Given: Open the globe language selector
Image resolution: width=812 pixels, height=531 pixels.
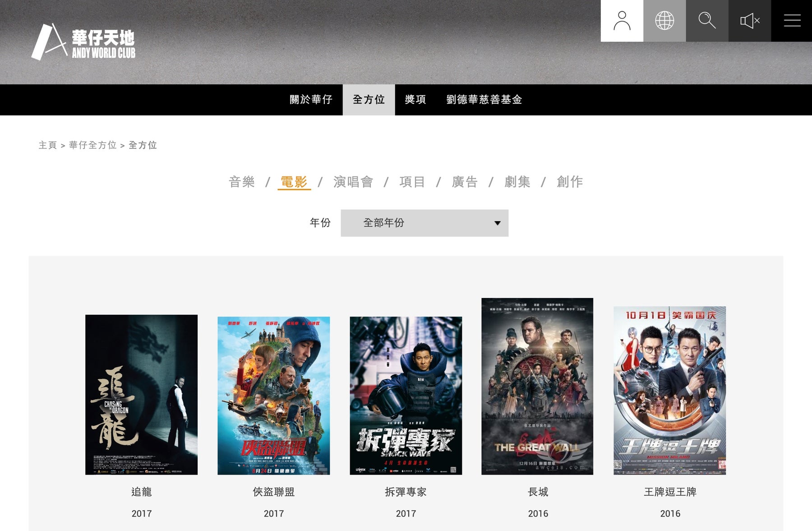Looking at the screenshot, I should [664, 21].
